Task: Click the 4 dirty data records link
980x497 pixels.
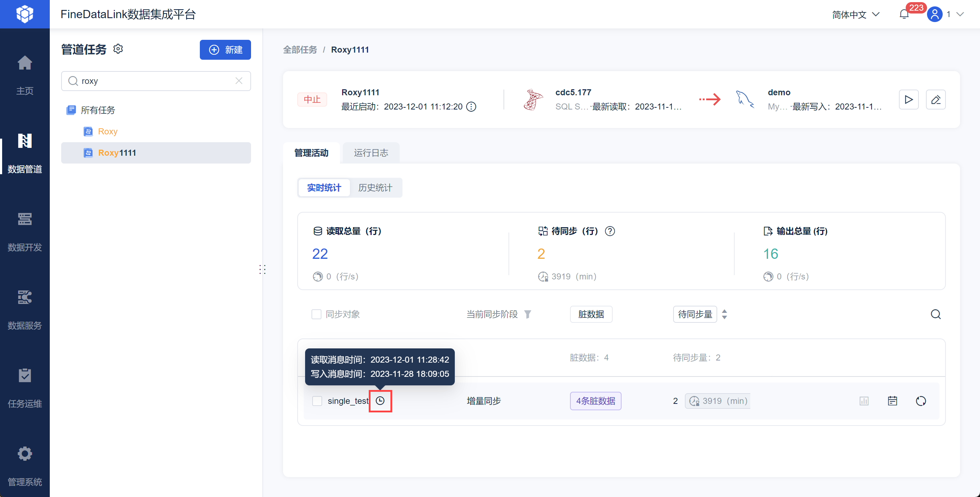Action: [595, 401]
